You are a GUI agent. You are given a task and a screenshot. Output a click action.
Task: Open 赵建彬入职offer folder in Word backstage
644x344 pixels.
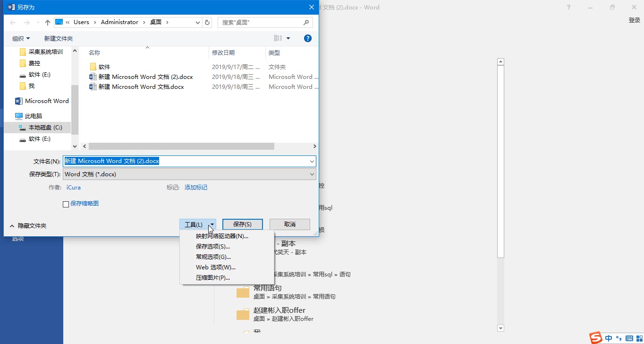(x=275, y=314)
